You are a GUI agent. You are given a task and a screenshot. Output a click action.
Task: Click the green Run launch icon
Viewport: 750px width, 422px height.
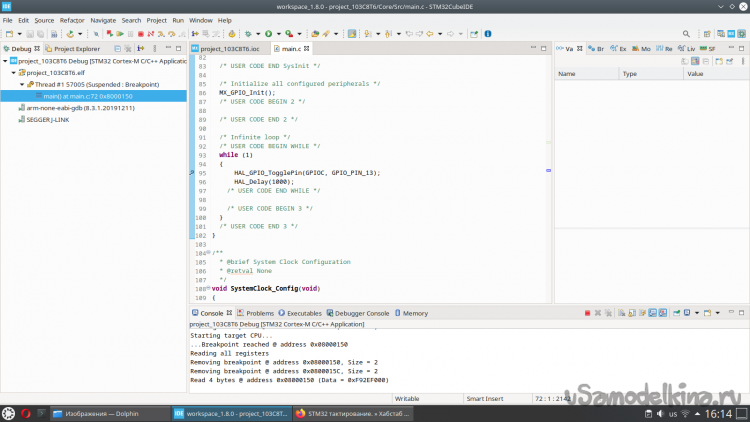pos(268,34)
